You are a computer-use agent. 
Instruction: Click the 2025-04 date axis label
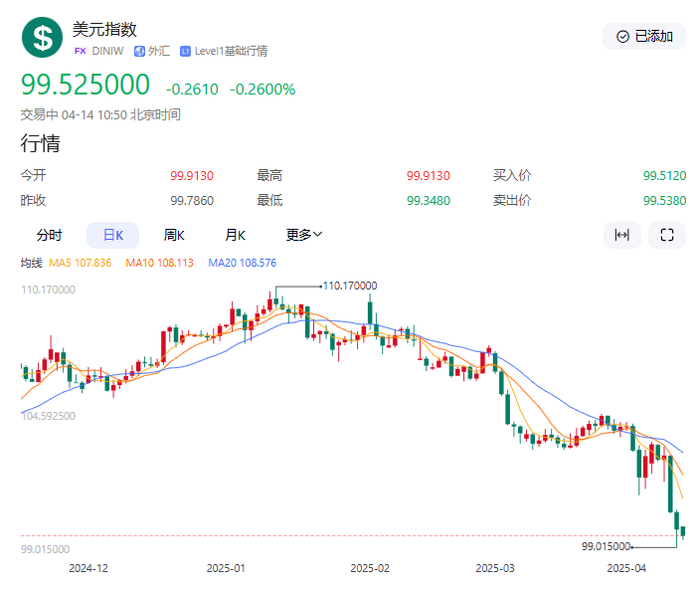[x=626, y=568]
